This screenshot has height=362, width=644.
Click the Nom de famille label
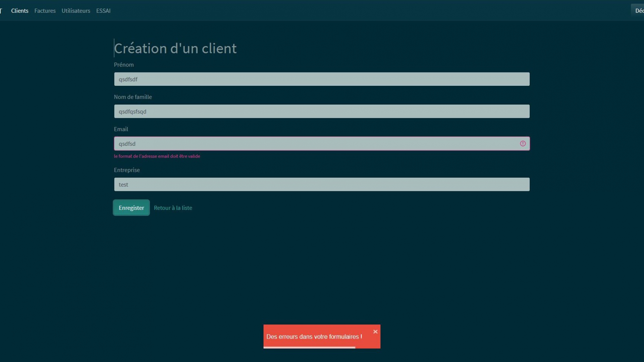133,97
